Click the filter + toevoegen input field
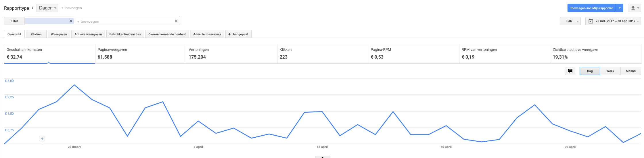The width and height of the screenshot is (644, 158). pos(124,21)
